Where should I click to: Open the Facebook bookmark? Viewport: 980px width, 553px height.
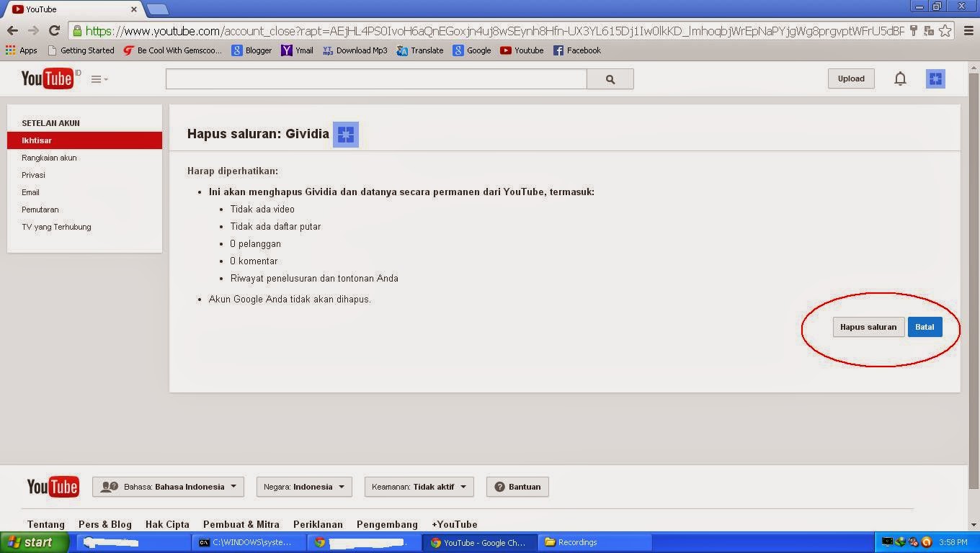click(576, 50)
